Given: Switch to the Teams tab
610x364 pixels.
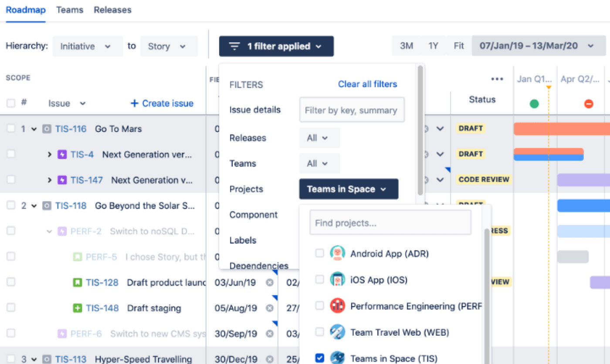Looking at the screenshot, I should 70,10.
